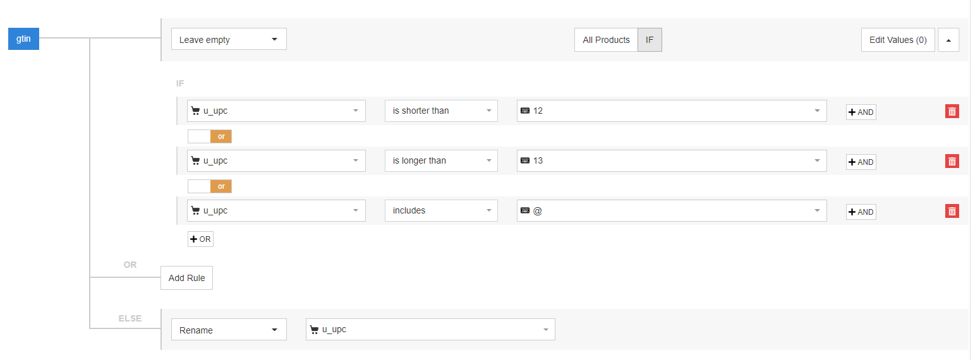This screenshot has width=980, height=360.
Task: Select the IF condition tab
Action: 650,40
